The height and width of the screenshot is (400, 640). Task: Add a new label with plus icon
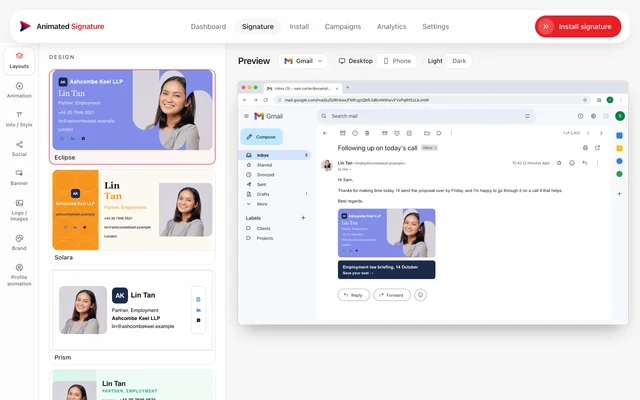(x=303, y=218)
